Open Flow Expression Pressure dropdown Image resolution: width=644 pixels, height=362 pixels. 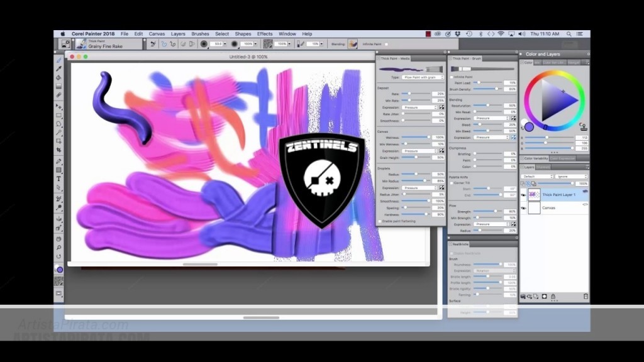[491, 224]
